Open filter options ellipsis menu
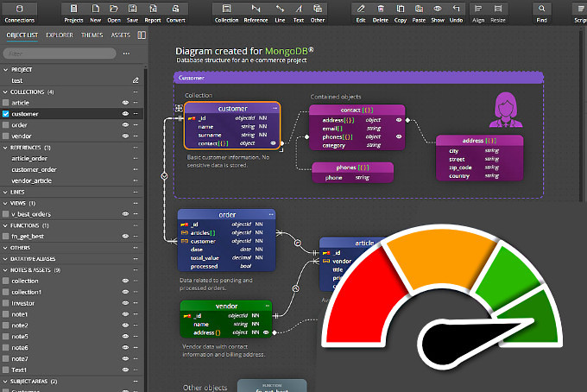This screenshot has width=587, height=392. (127, 54)
